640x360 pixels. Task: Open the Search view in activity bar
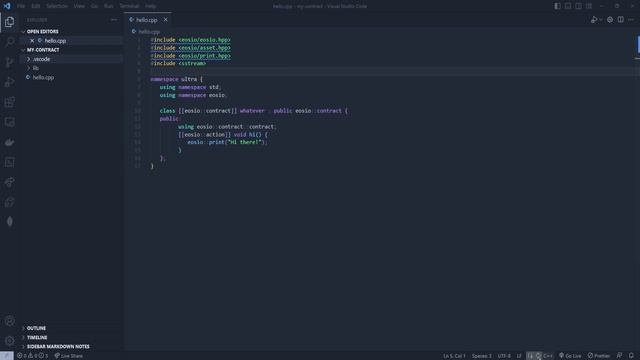coord(9,42)
